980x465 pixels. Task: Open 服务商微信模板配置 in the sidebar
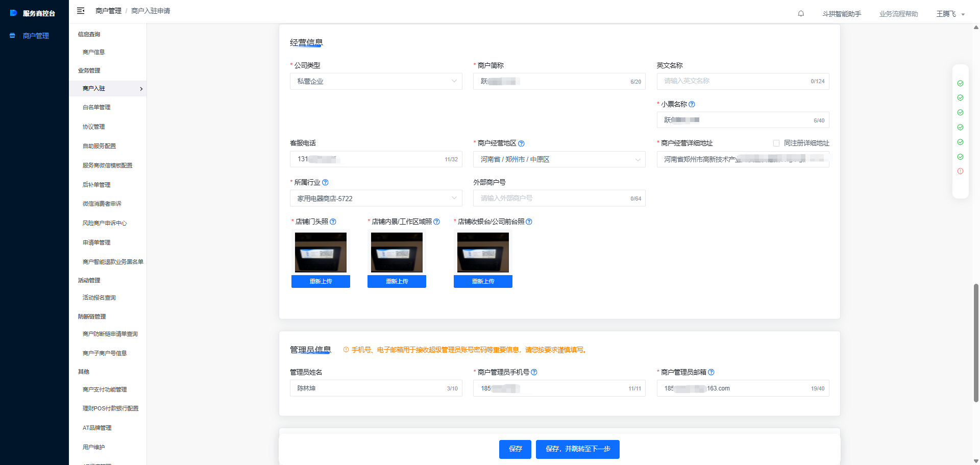(x=107, y=165)
